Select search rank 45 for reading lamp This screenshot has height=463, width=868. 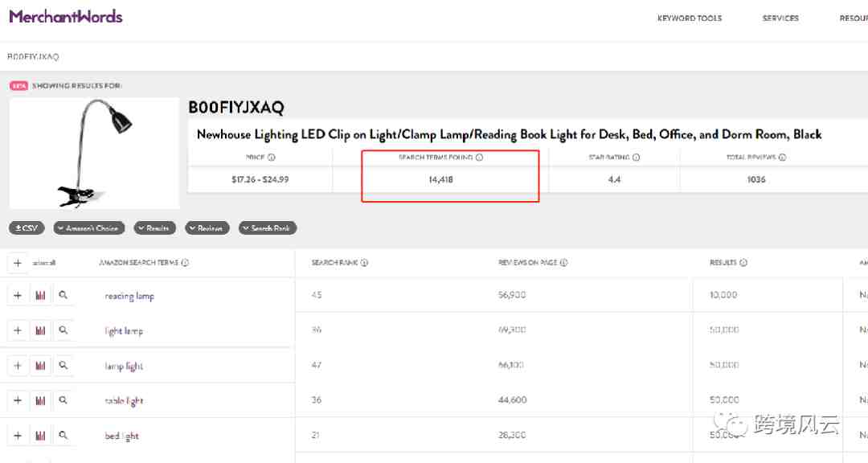317,295
